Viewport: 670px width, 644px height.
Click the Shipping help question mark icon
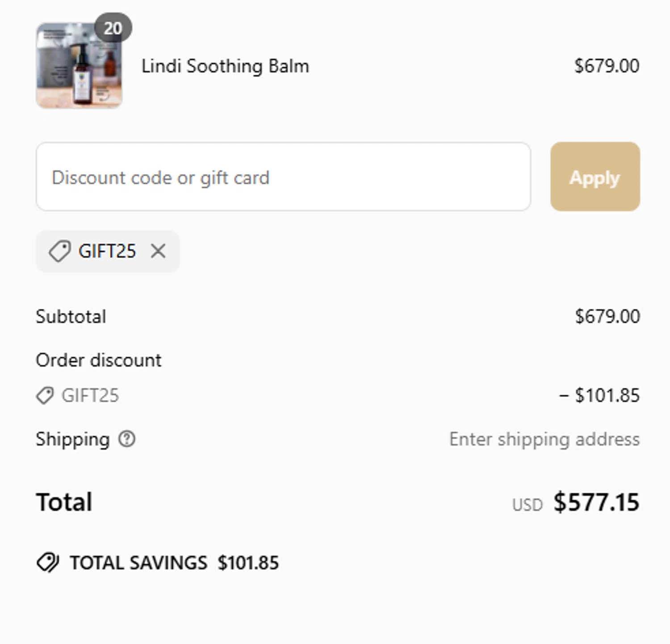point(127,439)
